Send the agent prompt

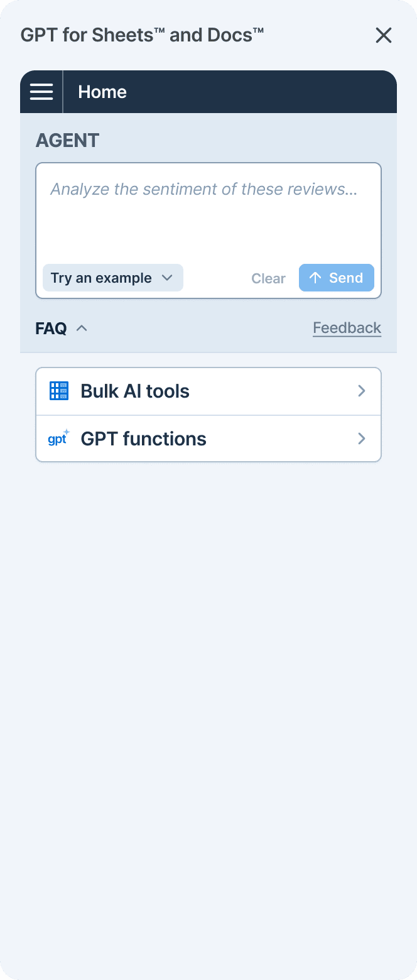tap(337, 277)
